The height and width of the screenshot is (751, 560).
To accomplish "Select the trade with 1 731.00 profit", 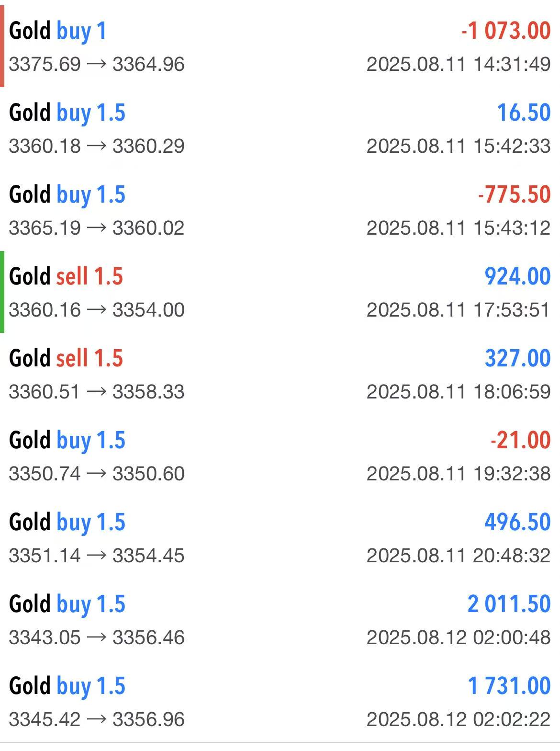I will coord(280,702).
